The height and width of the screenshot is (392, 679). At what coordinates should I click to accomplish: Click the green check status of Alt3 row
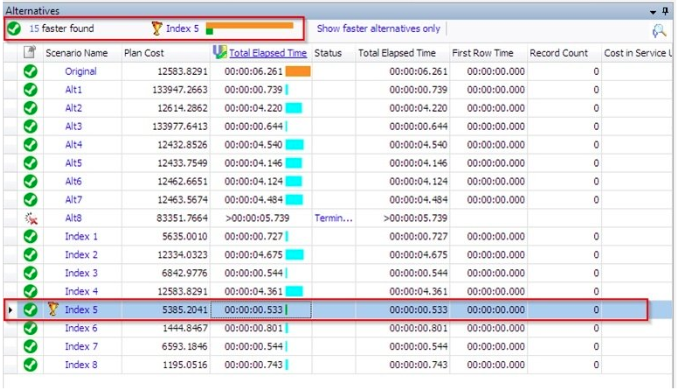[30, 126]
